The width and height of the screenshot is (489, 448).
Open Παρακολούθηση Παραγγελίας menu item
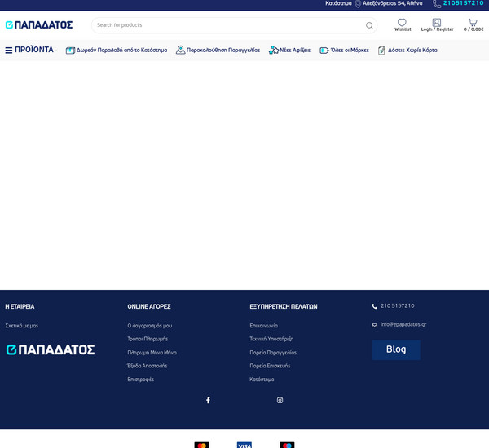pos(223,51)
